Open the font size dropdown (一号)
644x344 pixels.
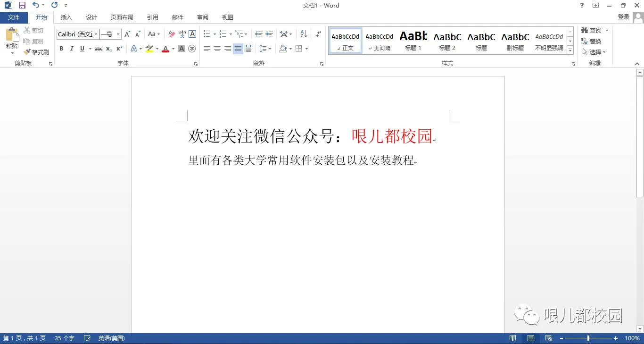tap(118, 34)
